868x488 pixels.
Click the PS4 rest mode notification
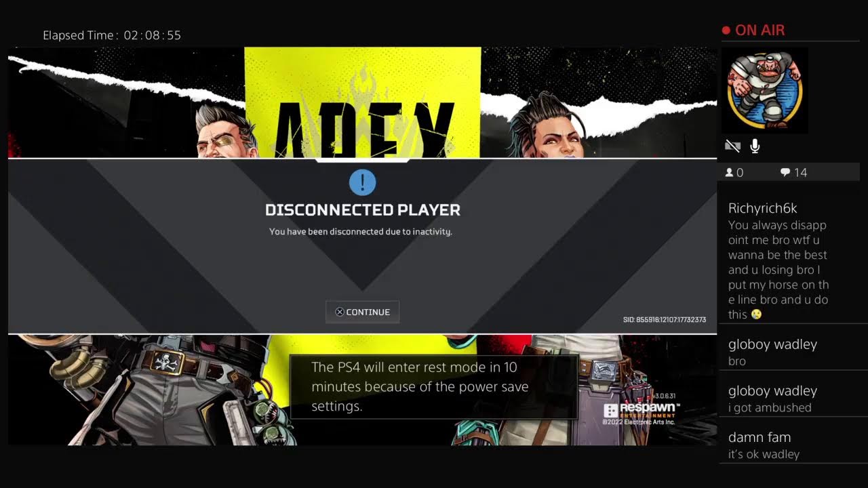click(x=434, y=386)
